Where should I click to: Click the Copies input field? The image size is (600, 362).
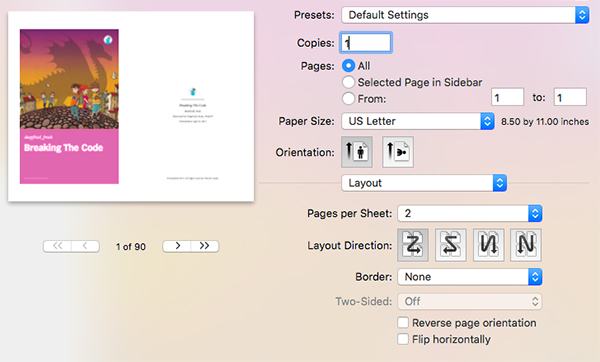coord(366,42)
